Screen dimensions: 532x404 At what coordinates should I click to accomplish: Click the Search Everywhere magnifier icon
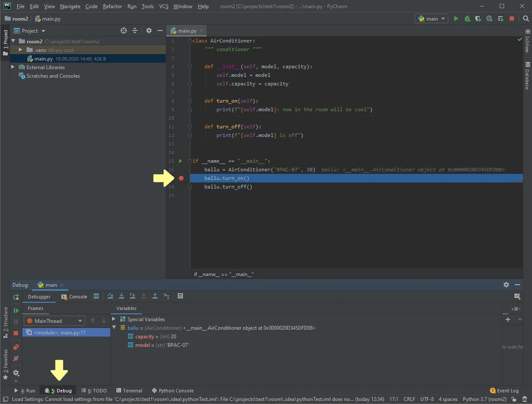click(526, 19)
